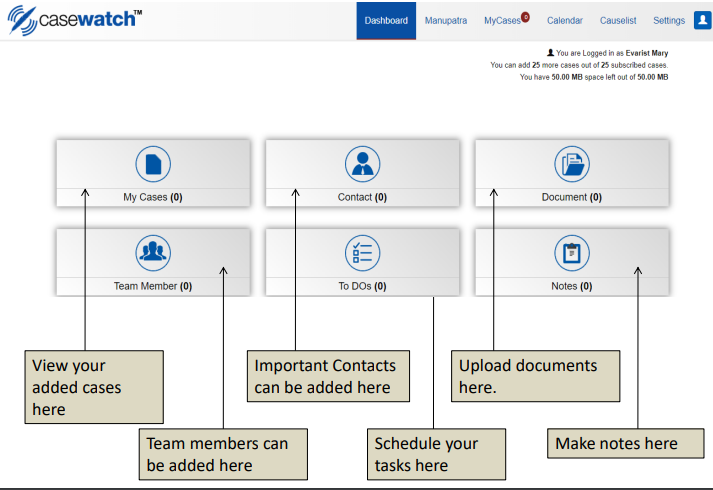Image resolution: width=713 pixels, height=490 pixels.
Task: Click the Document (0) label
Action: point(572,197)
